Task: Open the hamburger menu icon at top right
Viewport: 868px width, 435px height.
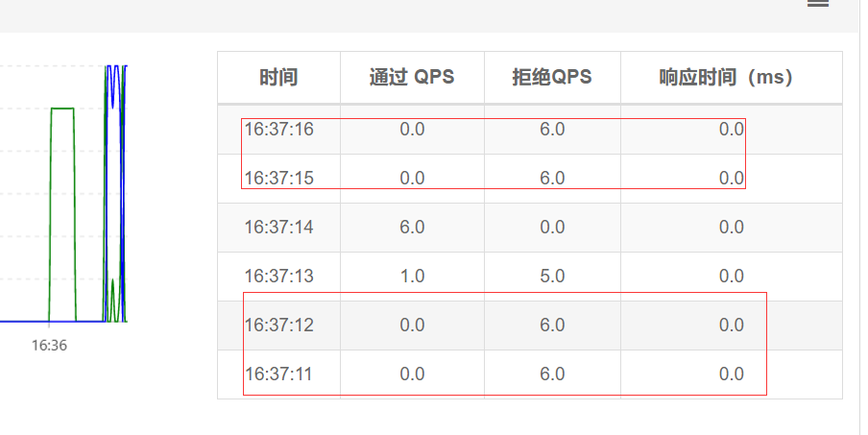Action: 818,3
